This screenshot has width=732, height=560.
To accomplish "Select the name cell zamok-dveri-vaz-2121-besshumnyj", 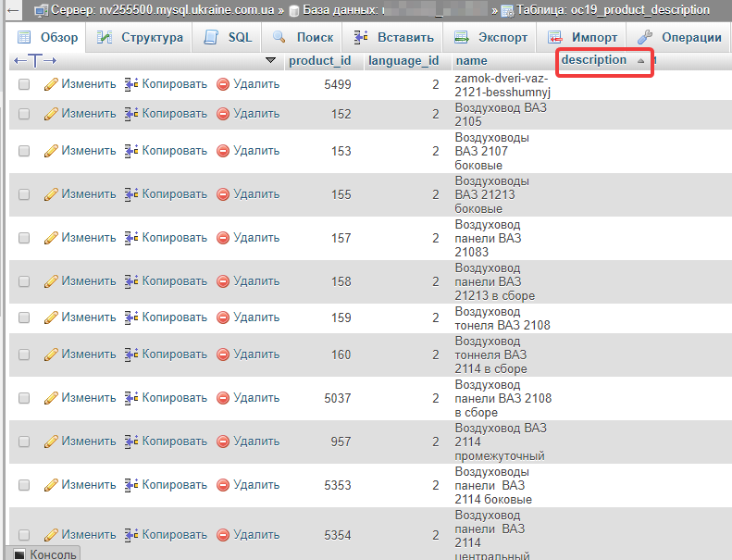I will tap(502, 85).
